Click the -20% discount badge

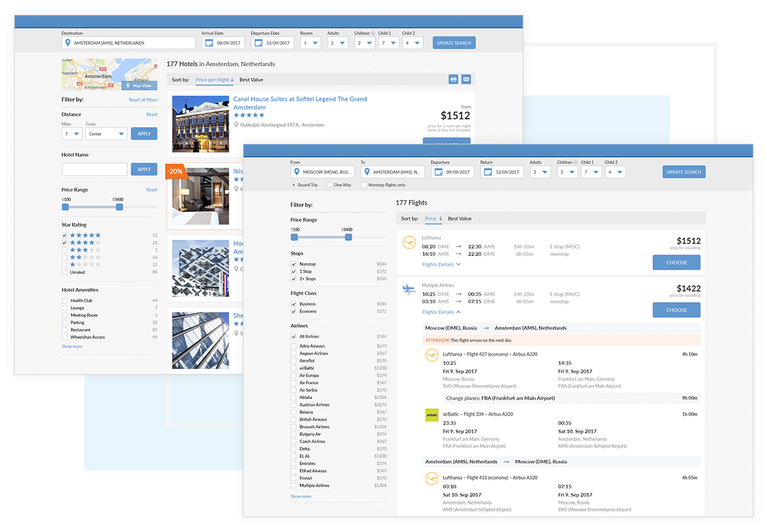click(x=175, y=172)
